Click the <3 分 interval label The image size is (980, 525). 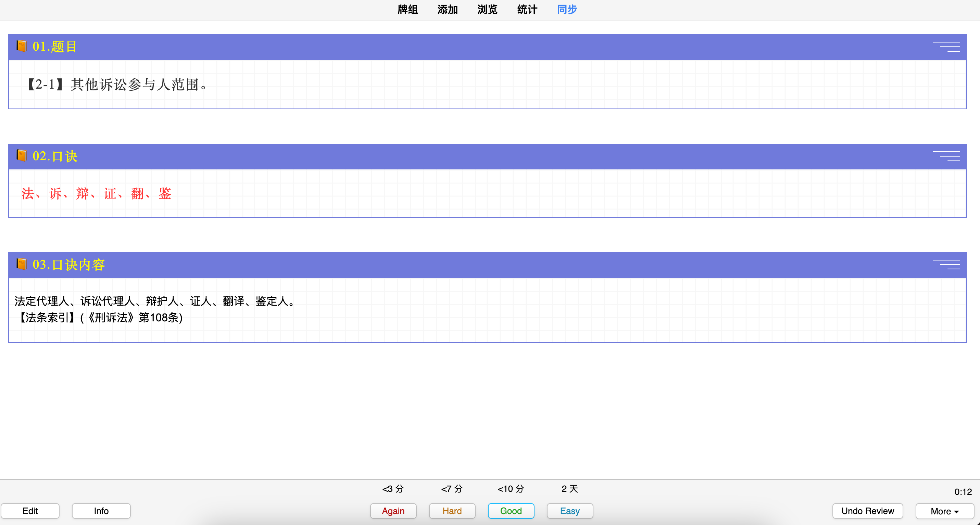(x=393, y=488)
